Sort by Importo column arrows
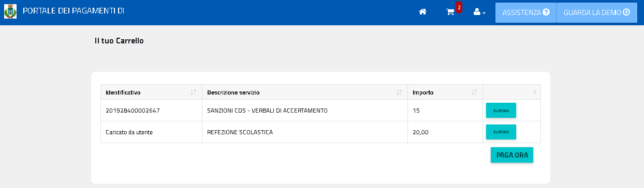This screenshot has height=188, width=644. point(474,92)
